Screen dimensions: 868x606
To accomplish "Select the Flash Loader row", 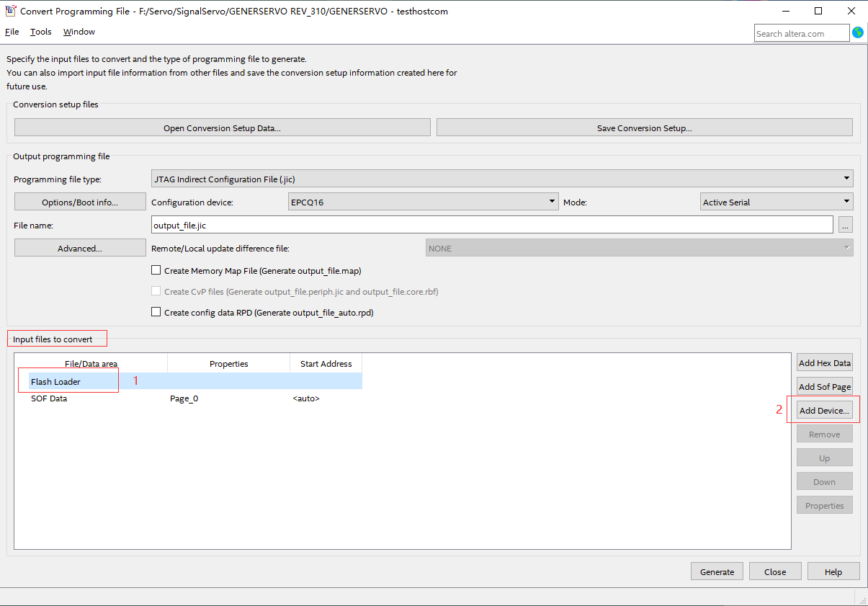I will pyautogui.click(x=189, y=381).
